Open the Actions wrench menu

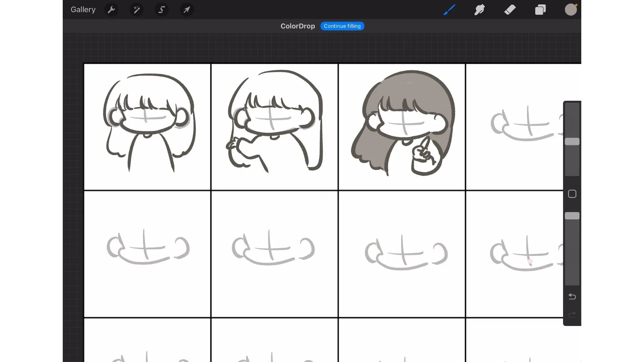point(111,10)
